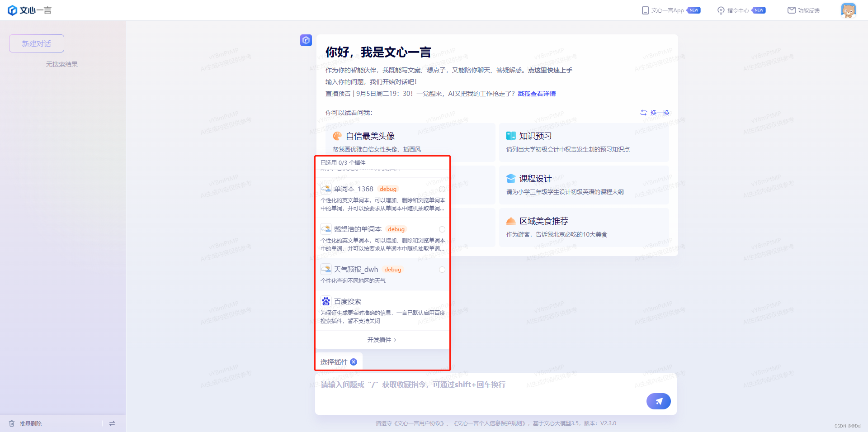Refresh suggestions with 换一换

click(660, 113)
